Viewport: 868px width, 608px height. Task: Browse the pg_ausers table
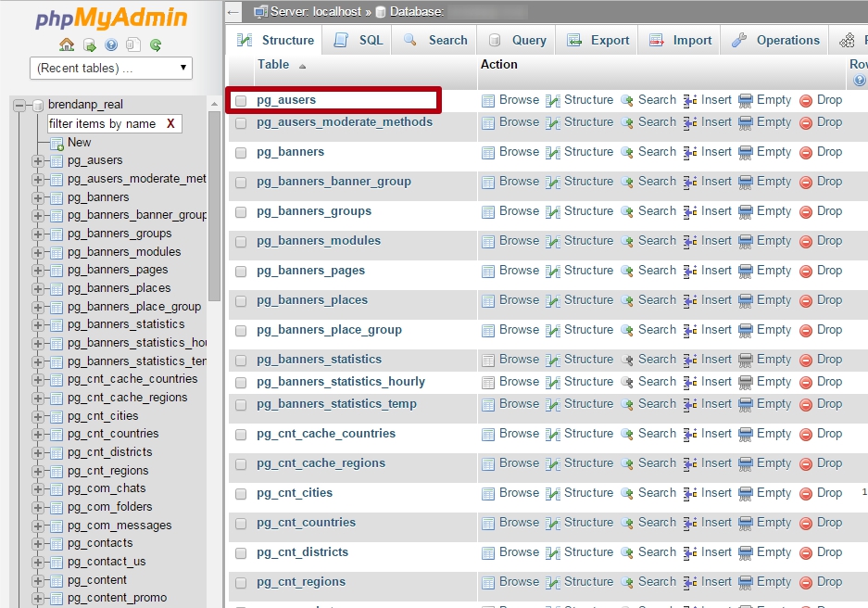[x=518, y=100]
